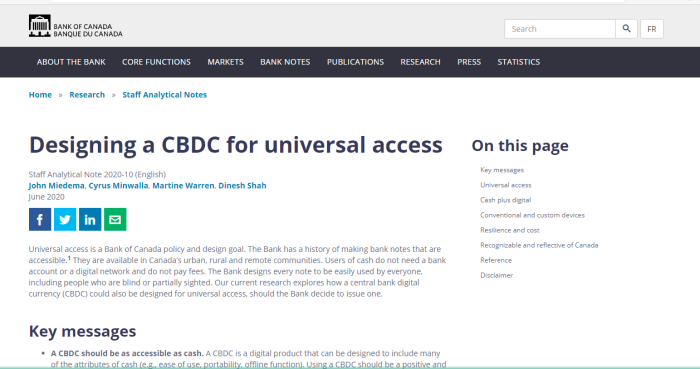
Task: Jump to Disclaimer section
Action: [x=496, y=275]
